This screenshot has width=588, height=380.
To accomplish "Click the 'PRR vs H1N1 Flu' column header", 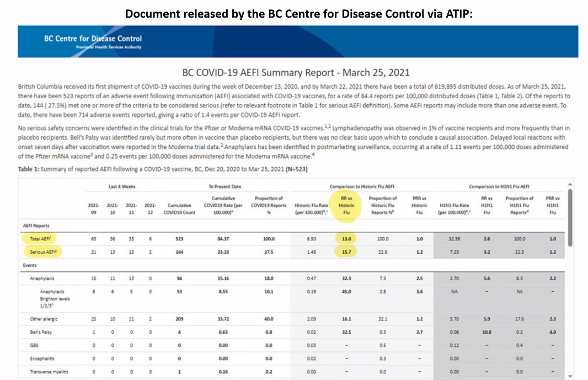I will point(552,205).
